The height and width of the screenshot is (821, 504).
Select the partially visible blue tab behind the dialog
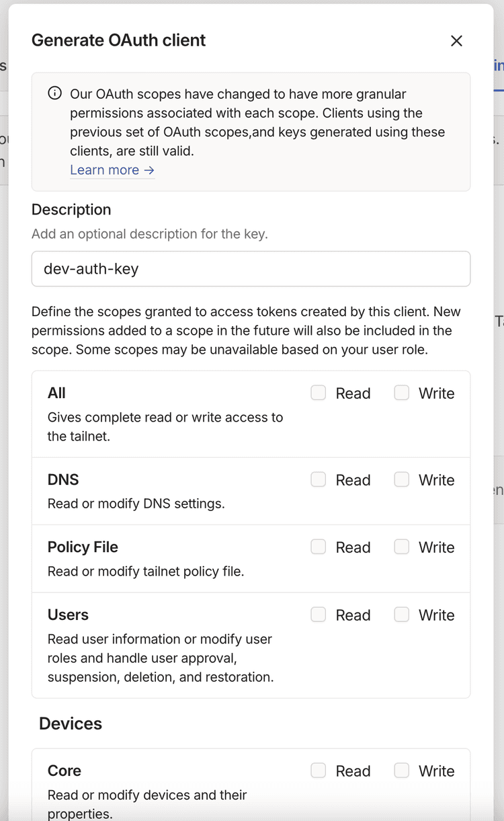497,65
